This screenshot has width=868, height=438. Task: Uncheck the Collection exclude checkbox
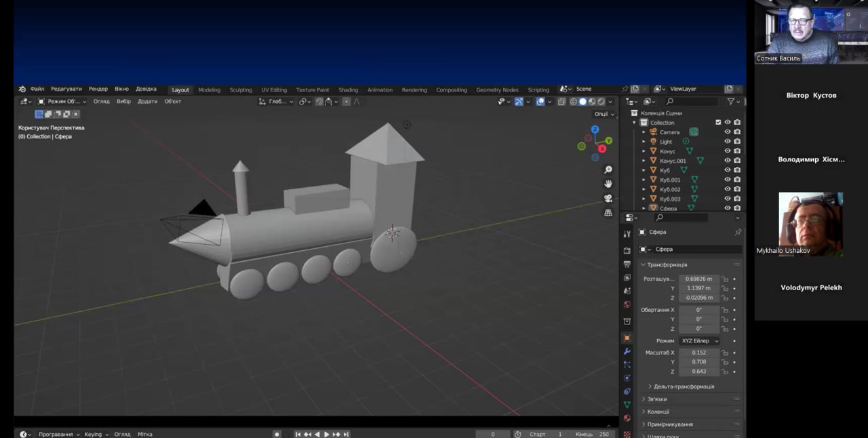[x=718, y=122]
